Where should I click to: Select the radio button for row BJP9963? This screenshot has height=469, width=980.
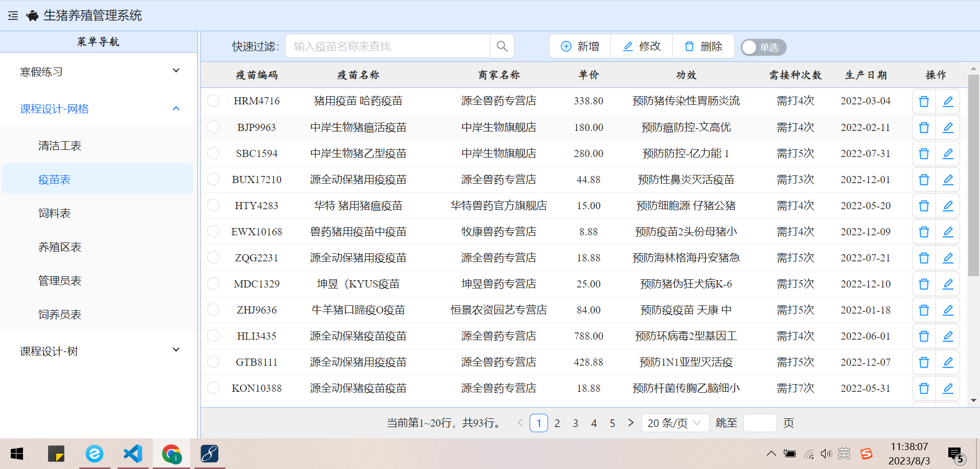click(213, 127)
